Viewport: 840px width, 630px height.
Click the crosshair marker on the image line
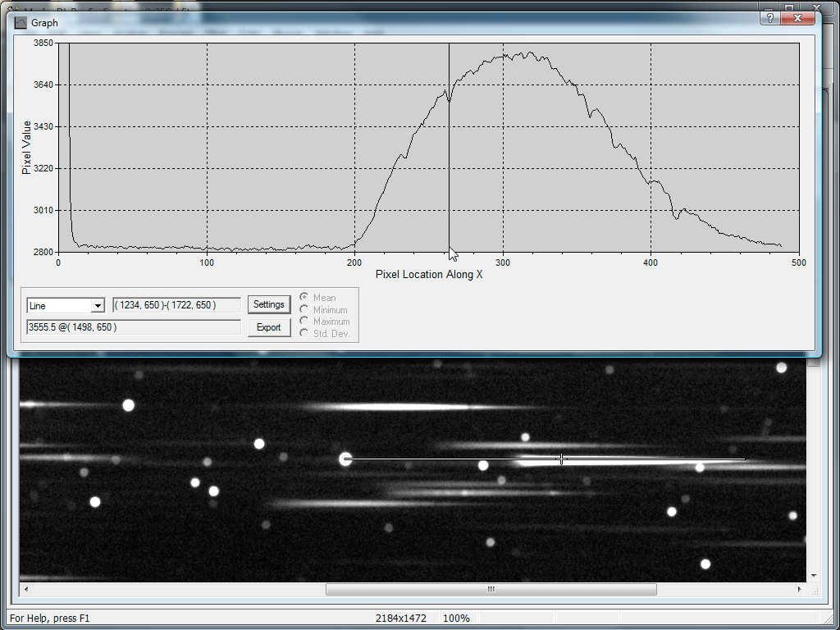pyautogui.click(x=561, y=459)
